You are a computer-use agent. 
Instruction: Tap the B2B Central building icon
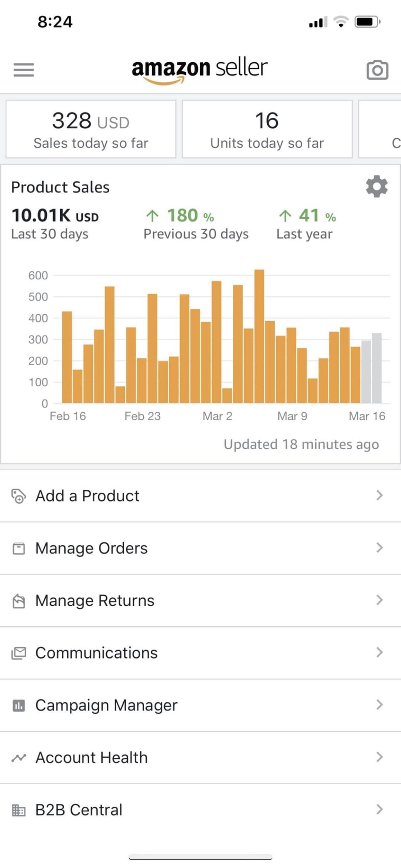[x=19, y=810]
